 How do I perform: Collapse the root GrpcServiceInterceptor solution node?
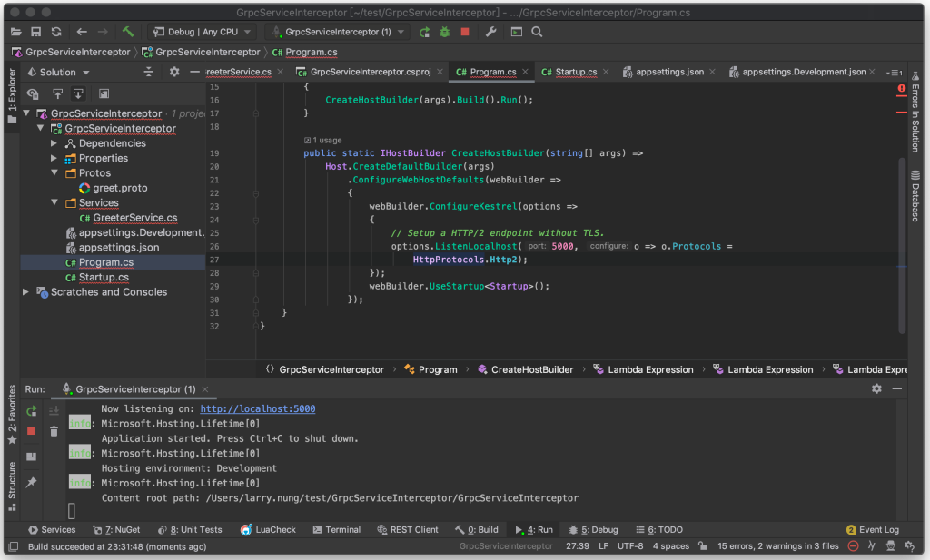click(x=26, y=113)
